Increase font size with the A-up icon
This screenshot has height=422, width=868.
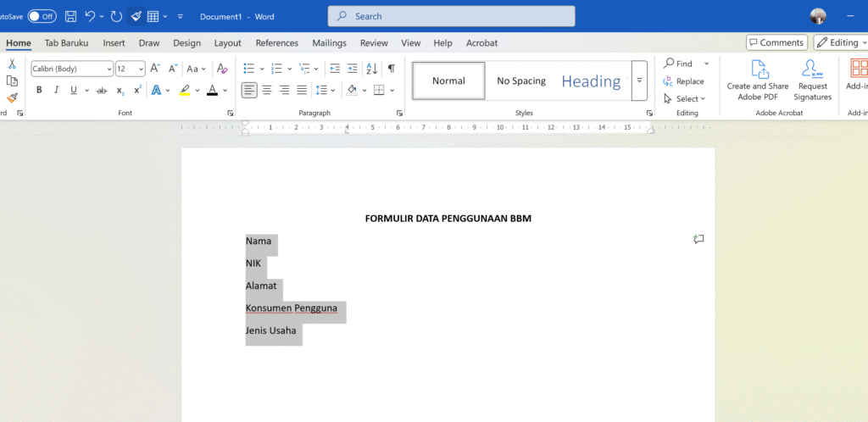click(156, 69)
